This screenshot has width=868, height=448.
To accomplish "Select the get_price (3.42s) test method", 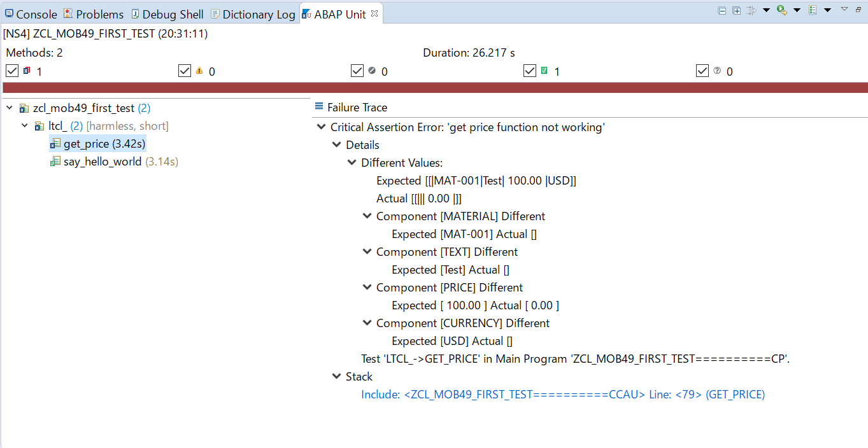I will (x=104, y=144).
